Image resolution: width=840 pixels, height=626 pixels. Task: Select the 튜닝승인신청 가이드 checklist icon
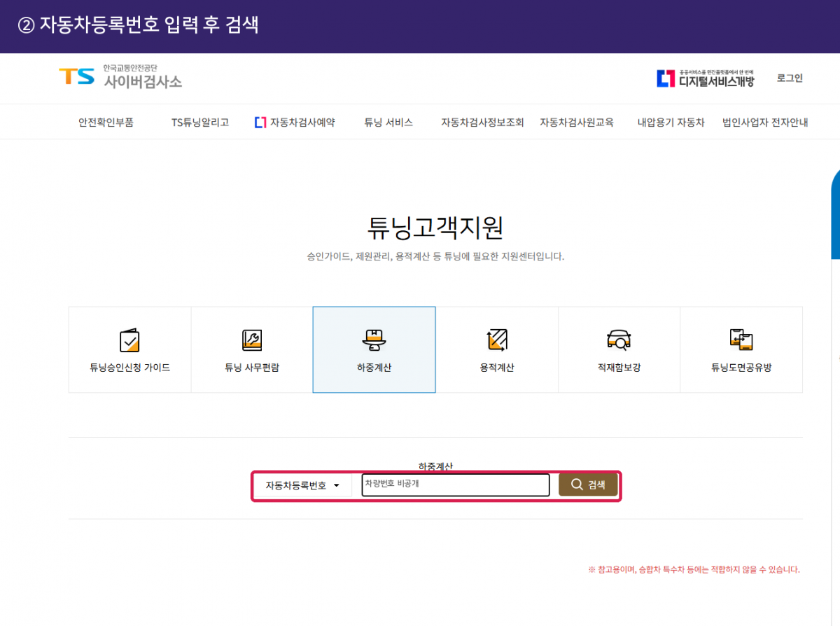coord(129,340)
